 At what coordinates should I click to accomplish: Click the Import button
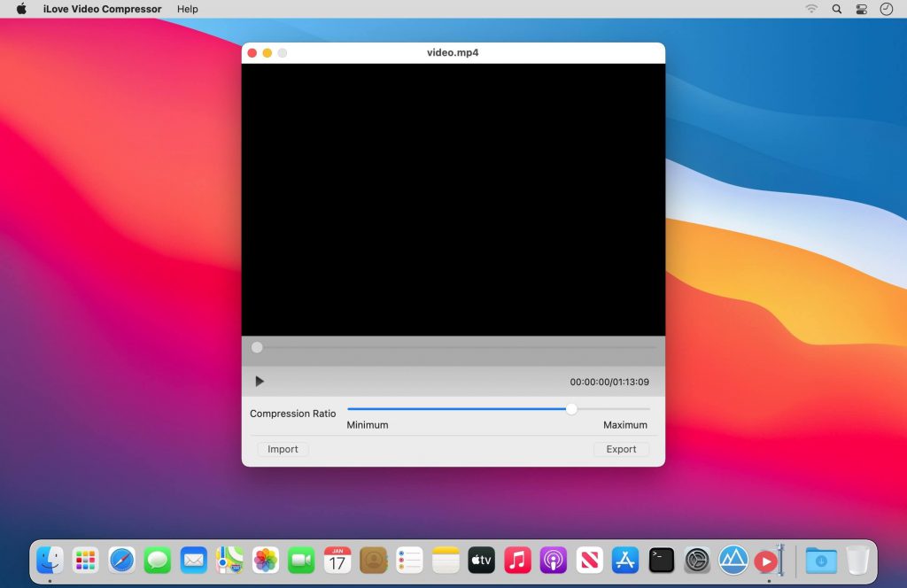(x=282, y=449)
